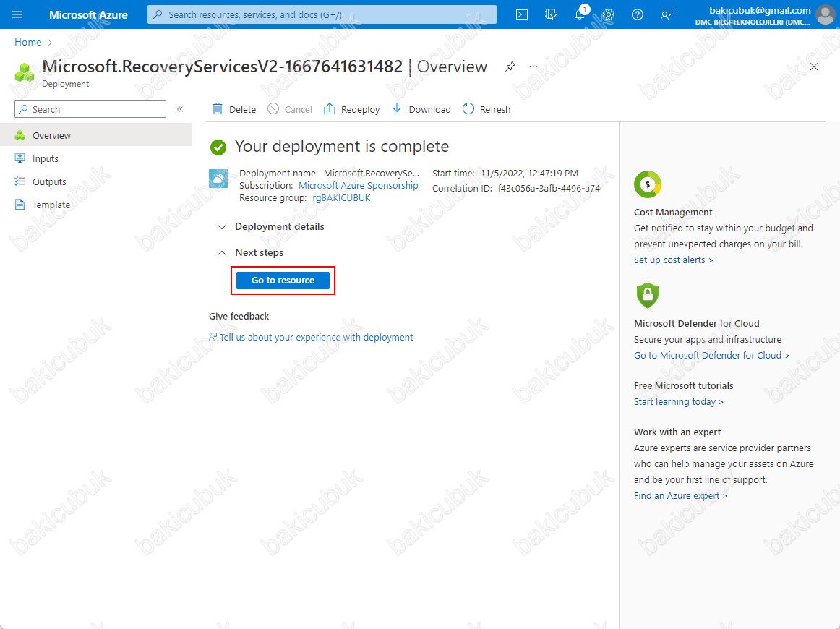Image resolution: width=840 pixels, height=629 pixels.
Task: Click the Cost Management dollar icon
Action: (647, 184)
